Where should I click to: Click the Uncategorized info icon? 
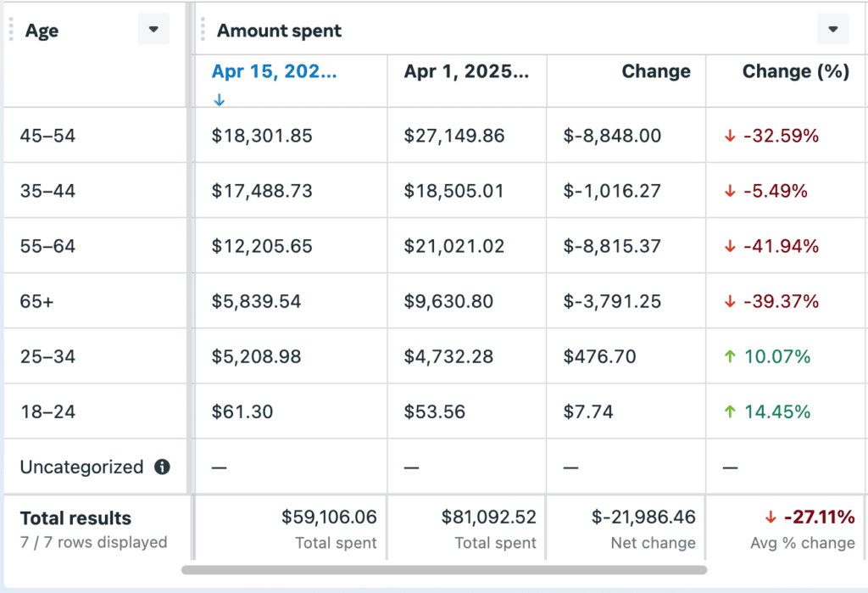(x=162, y=467)
